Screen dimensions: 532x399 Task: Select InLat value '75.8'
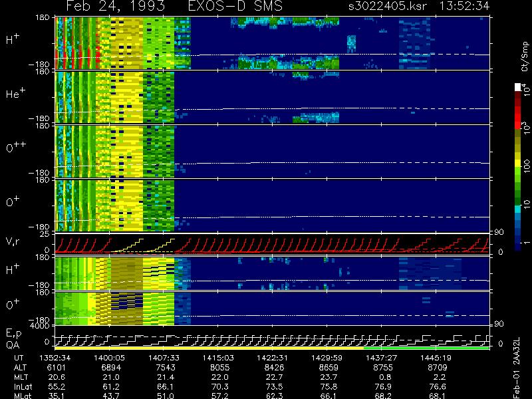(x=329, y=386)
